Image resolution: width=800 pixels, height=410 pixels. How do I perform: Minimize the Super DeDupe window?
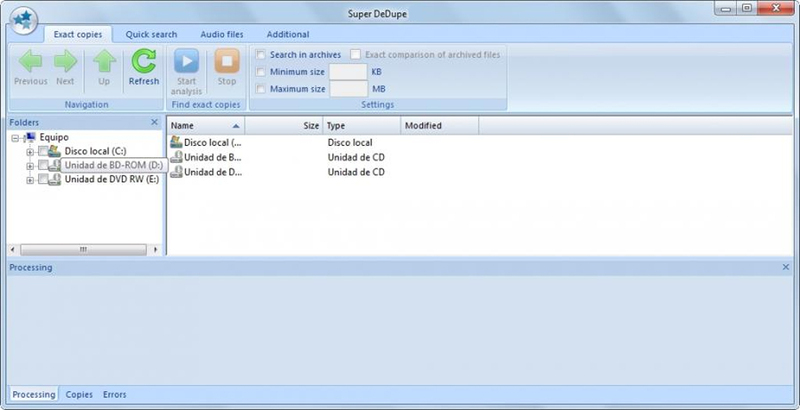point(726,8)
